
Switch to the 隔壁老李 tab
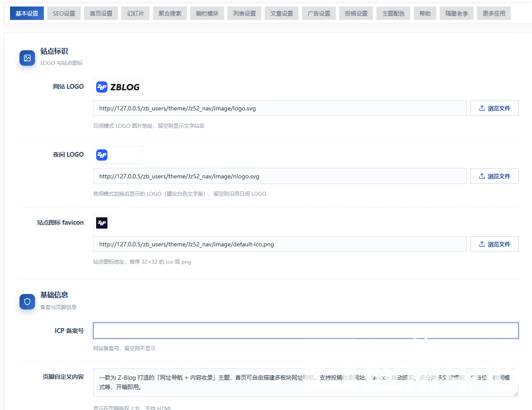coord(457,13)
